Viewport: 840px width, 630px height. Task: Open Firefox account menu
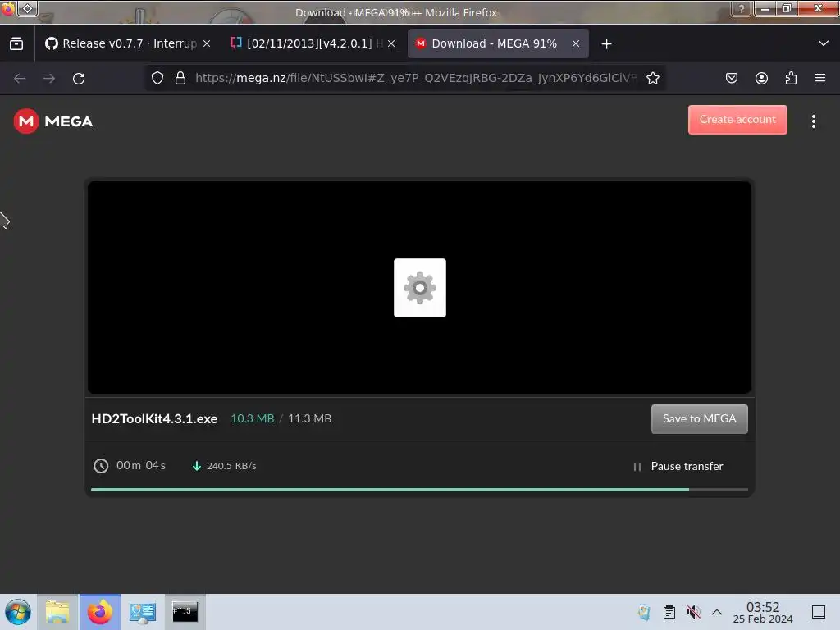click(761, 78)
